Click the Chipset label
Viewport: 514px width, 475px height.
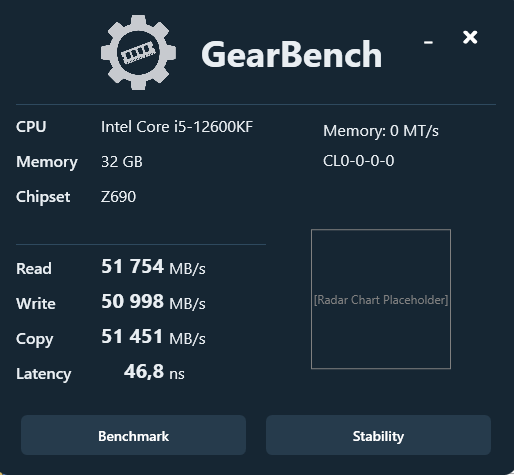(43, 197)
